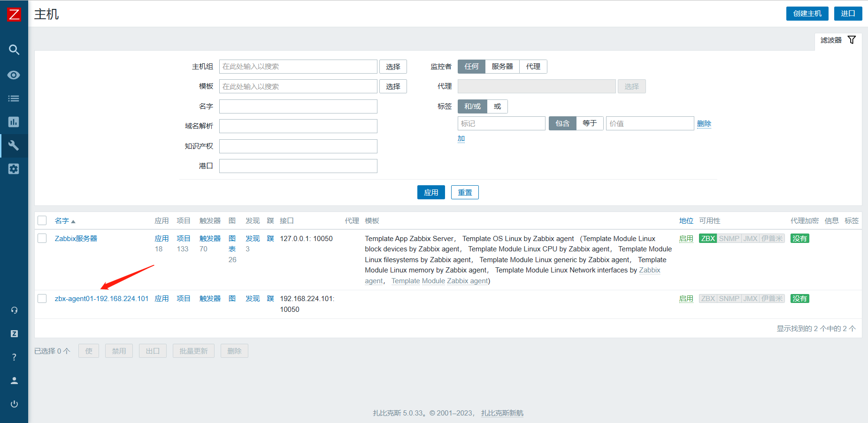Open the zbx-agent01-192.168.224.101 host link
Screen dimensions: 868x423
(x=101, y=299)
